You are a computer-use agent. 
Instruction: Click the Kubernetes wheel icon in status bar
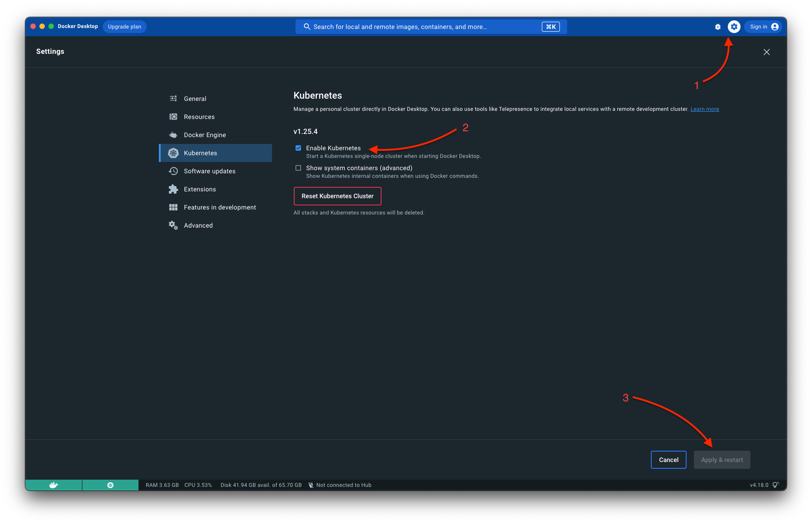click(x=110, y=485)
